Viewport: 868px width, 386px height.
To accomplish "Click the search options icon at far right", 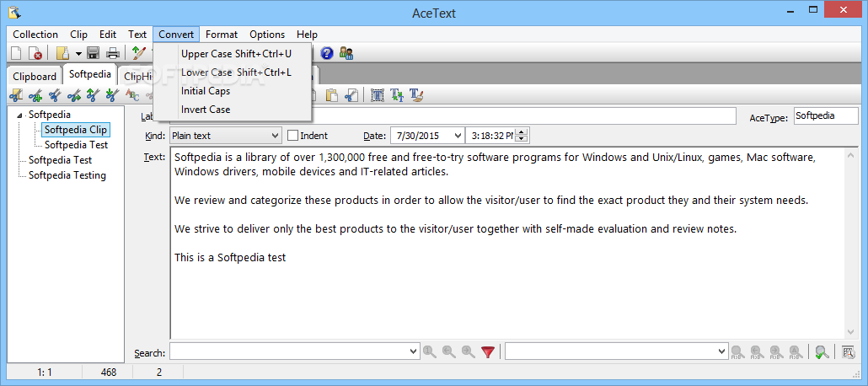I will (x=849, y=351).
